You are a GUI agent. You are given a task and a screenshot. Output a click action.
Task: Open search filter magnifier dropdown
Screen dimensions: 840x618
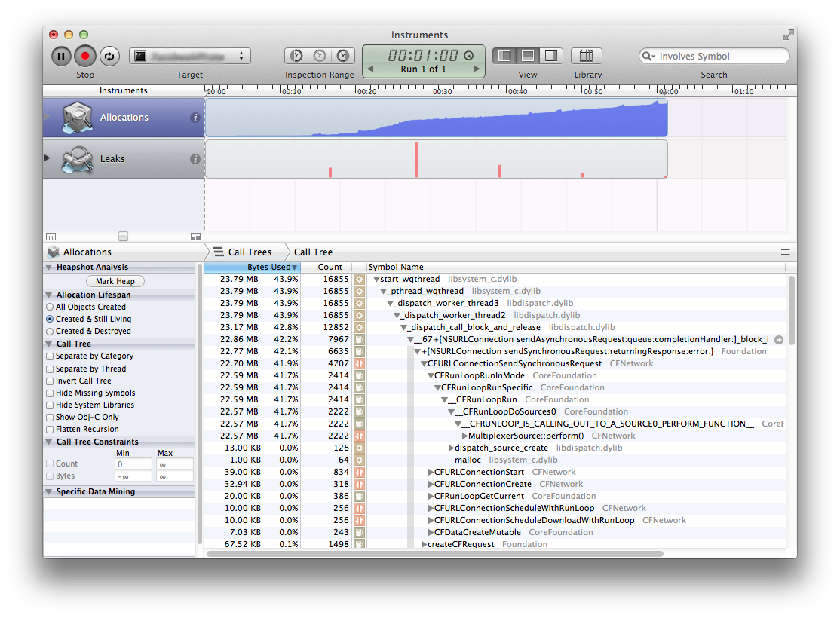pyautogui.click(x=648, y=57)
